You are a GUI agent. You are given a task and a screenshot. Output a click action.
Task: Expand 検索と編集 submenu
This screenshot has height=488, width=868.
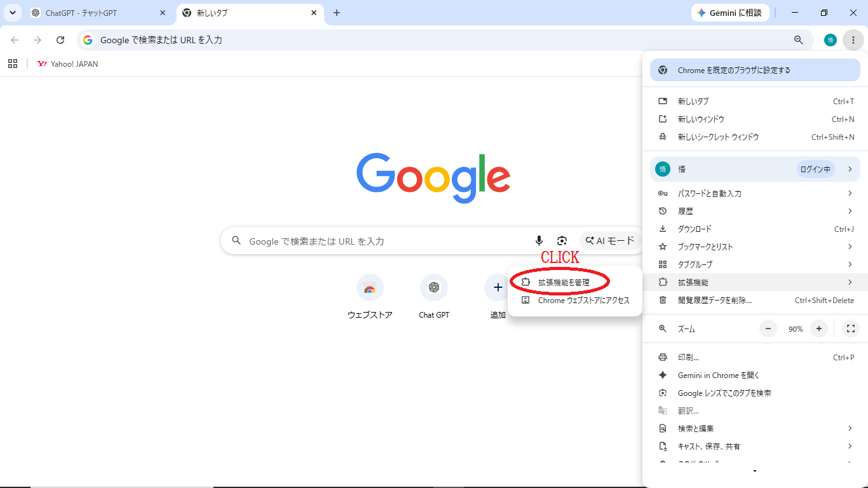[755, 428]
